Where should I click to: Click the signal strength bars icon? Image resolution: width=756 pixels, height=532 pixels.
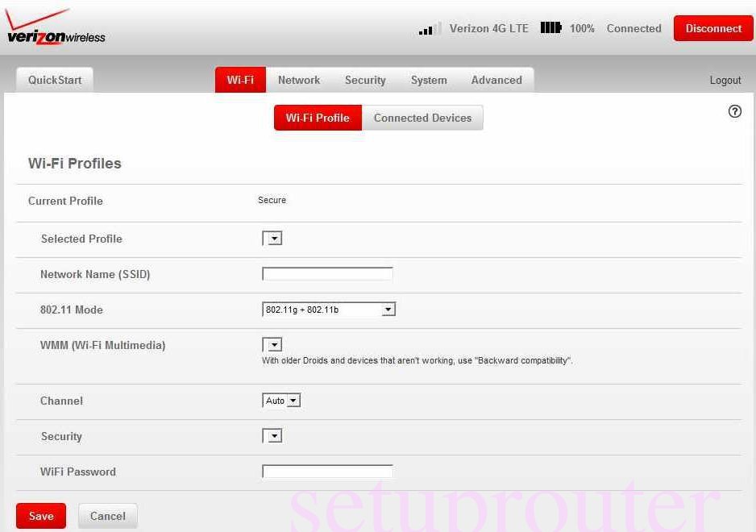(426, 29)
